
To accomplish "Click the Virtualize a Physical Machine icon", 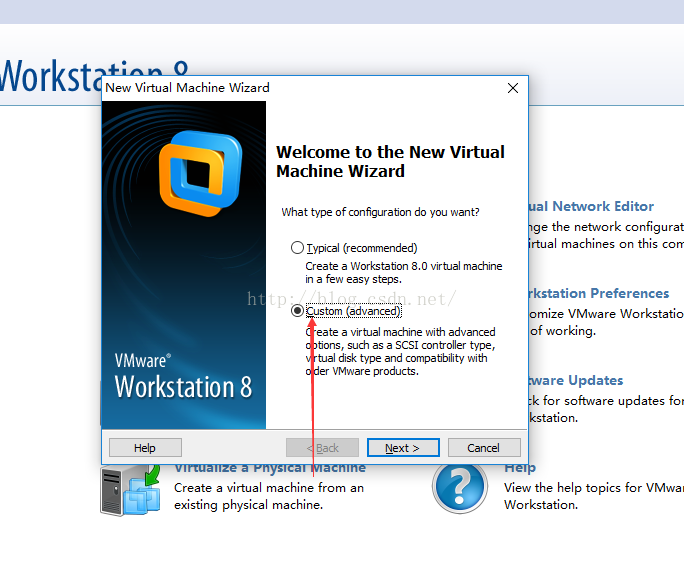I will (x=130, y=490).
